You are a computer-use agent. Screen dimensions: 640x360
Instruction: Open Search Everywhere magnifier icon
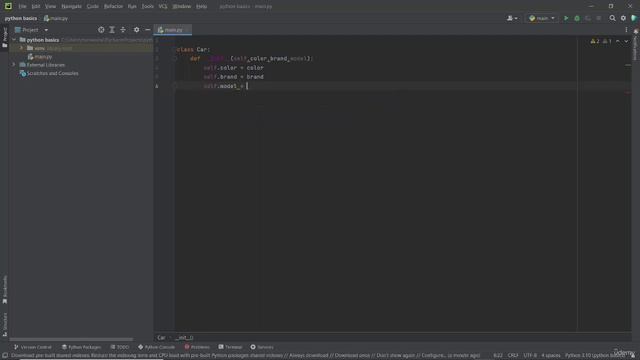pos(612,18)
